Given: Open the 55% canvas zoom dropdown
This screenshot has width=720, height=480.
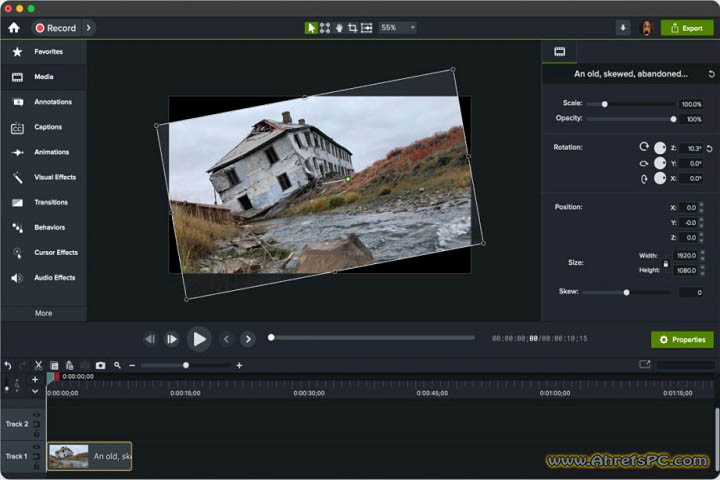Looking at the screenshot, I should click(398, 28).
